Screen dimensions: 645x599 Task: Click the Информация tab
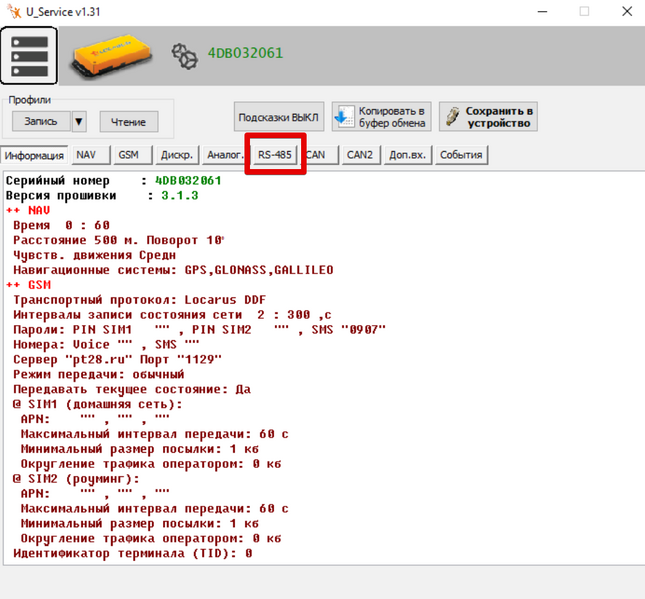[x=34, y=156]
